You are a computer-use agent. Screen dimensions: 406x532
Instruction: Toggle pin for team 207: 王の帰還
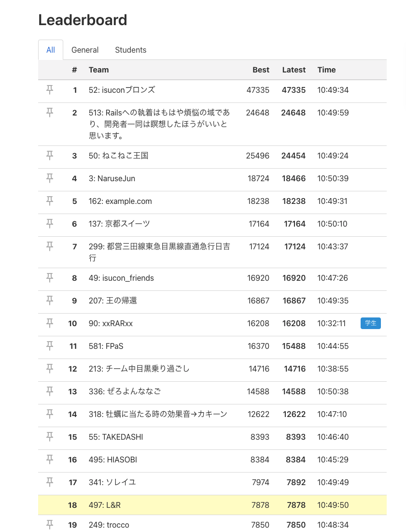pos(50,300)
